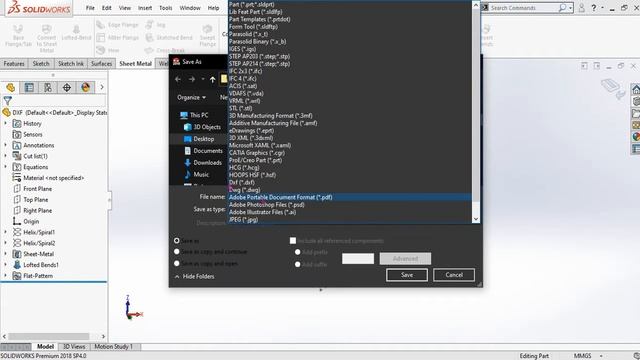Click the Cancel button in dialog
This screenshot has width=640, height=360.
[454, 275]
